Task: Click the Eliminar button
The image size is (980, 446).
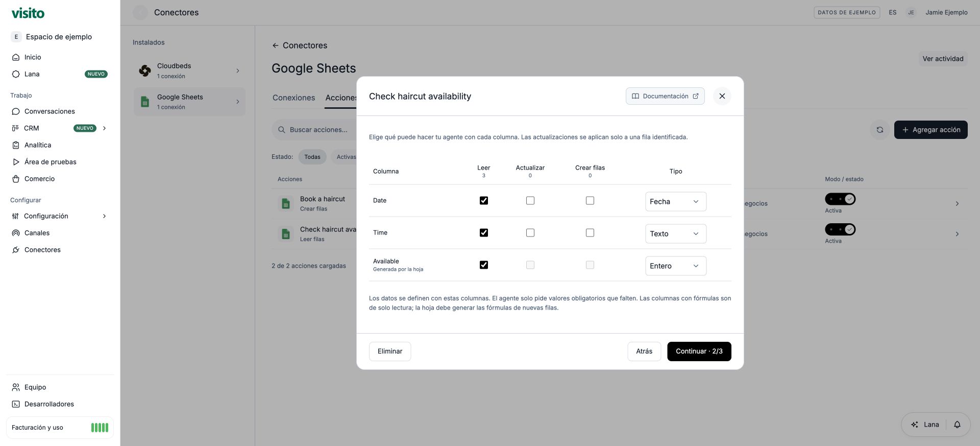Action: point(390,351)
